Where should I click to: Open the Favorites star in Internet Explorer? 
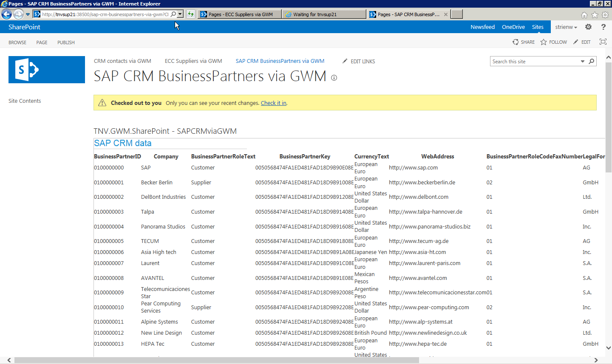(595, 15)
